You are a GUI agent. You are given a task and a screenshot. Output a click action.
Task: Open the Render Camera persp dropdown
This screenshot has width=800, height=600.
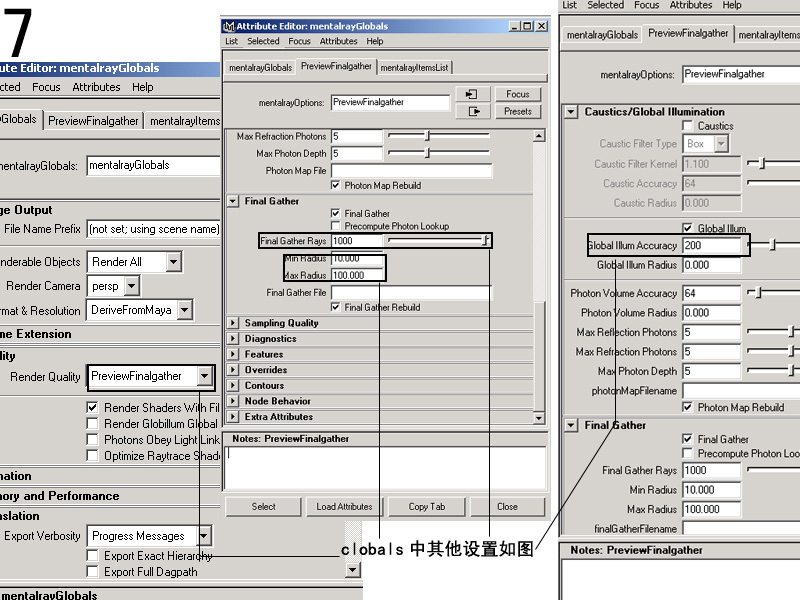132,286
